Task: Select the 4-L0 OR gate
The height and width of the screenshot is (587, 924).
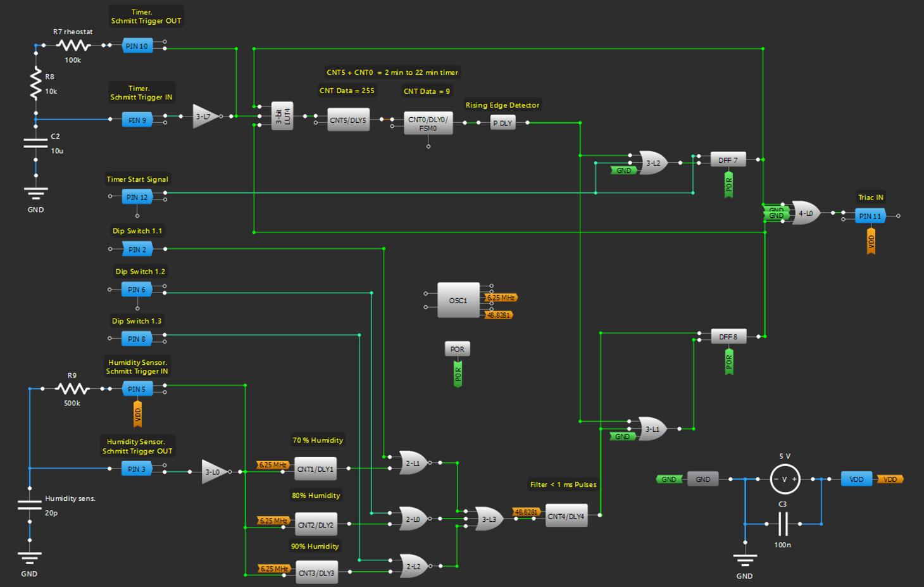Action: point(805,213)
